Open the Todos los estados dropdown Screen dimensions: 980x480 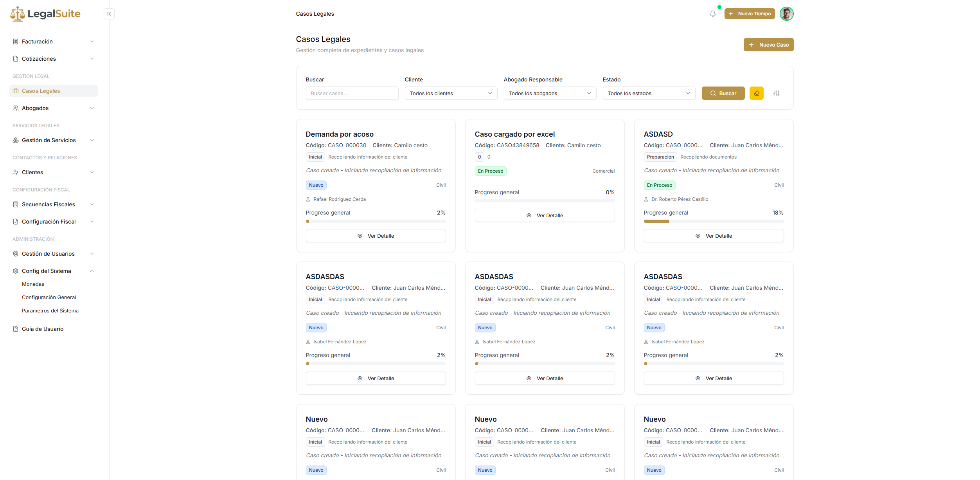[649, 93]
